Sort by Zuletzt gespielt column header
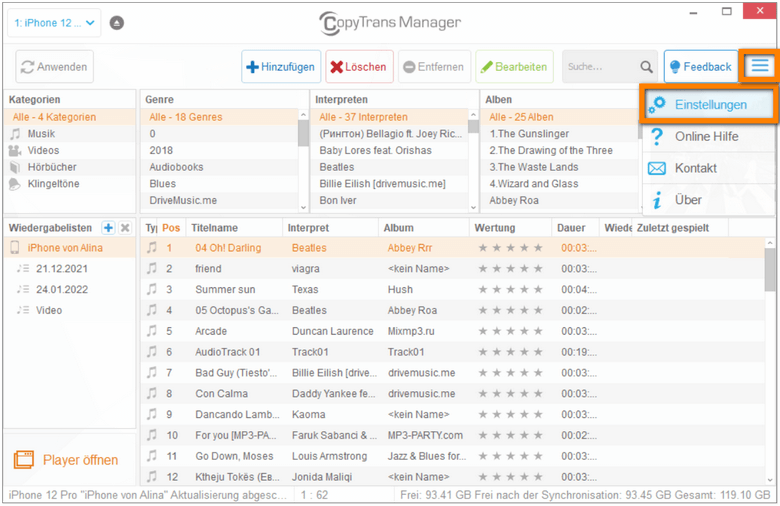 click(680, 228)
